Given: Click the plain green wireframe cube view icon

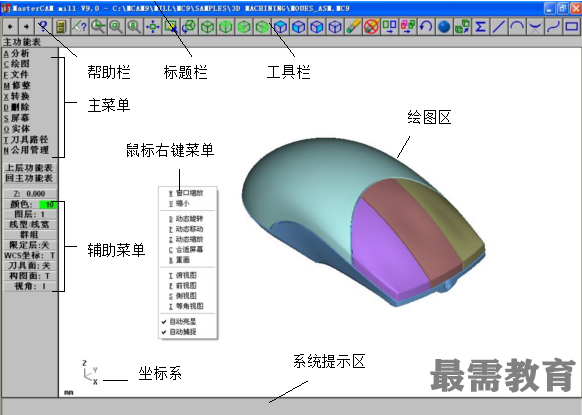Looking at the screenshot, I should pos(207,27).
